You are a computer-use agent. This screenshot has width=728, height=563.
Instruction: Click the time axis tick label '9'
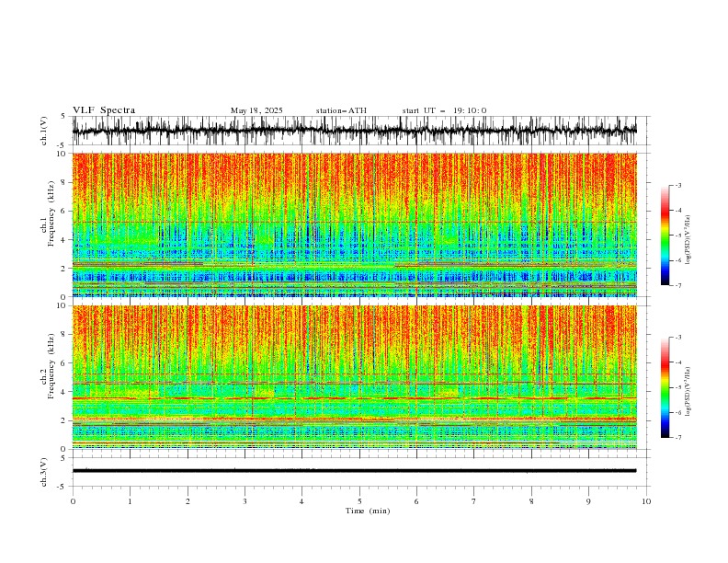[588, 501]
